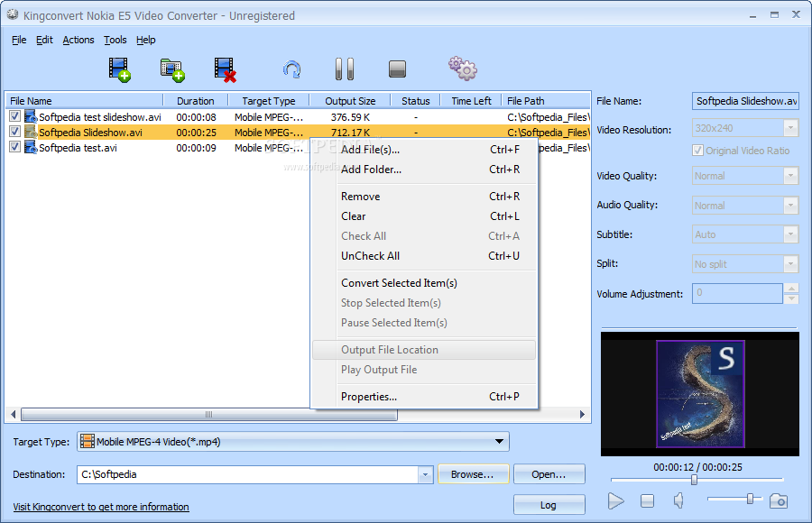The width and height of the screenshot is (812, 523).
Task: Click the Destination path field
Action: point(249,474)
